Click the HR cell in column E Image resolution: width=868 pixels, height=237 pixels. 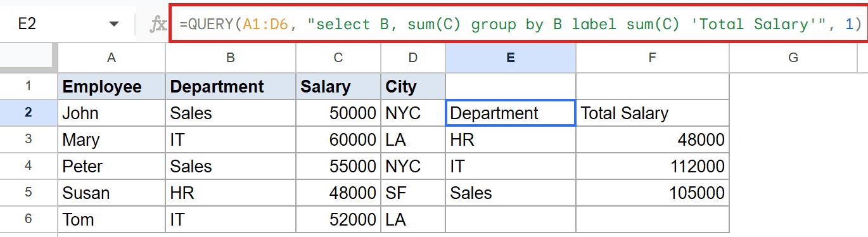click(x=511, y=139)
